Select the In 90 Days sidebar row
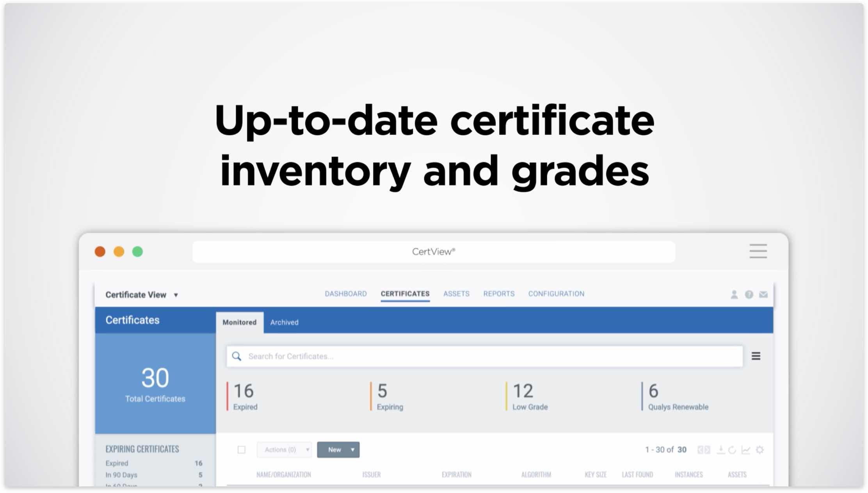This screenshot has height=493, width=868. click(154, 475)
